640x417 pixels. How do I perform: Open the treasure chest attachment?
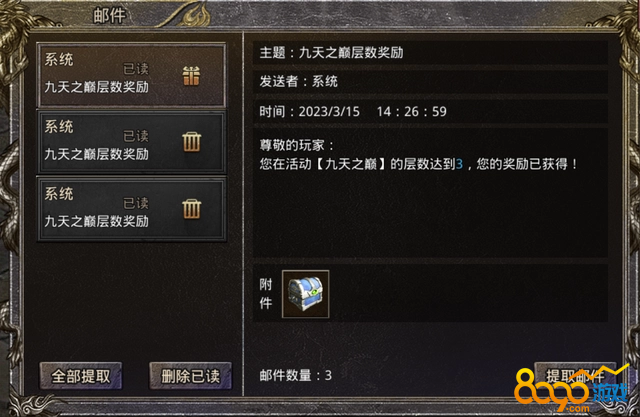coord(305,294)
